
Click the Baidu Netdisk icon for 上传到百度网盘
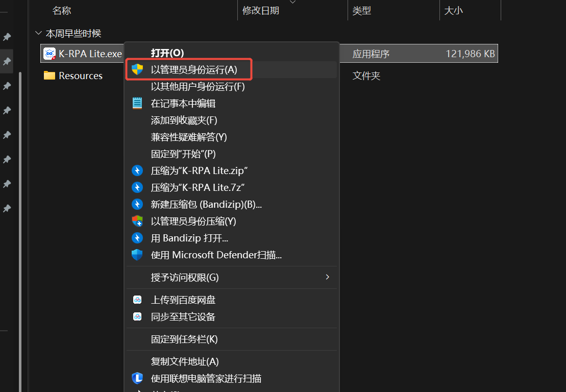[x=137, y=300]
